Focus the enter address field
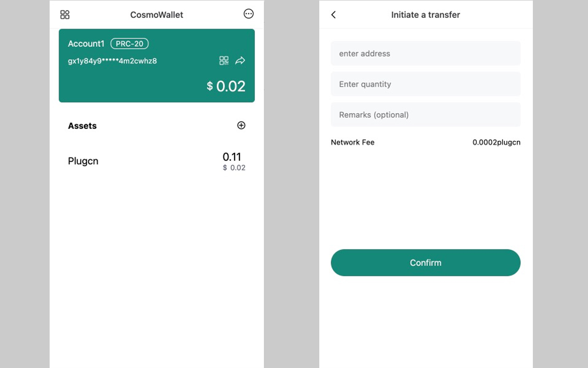 425,53
